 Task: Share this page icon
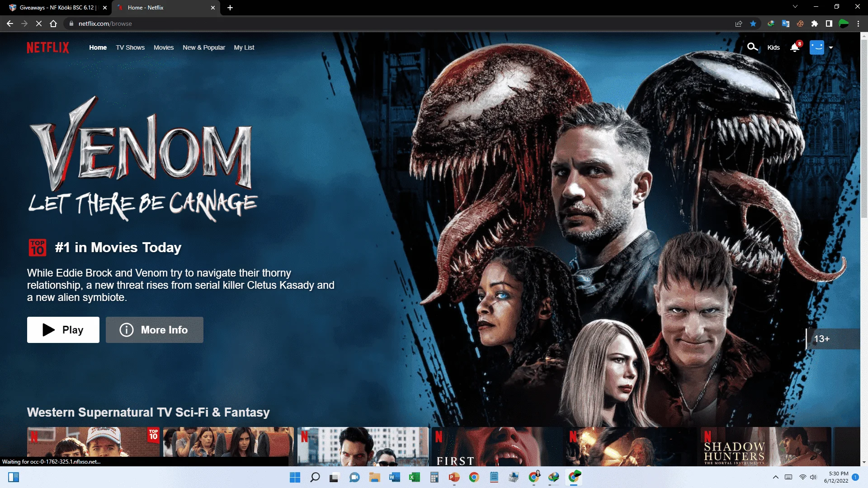tap(739, 23)
